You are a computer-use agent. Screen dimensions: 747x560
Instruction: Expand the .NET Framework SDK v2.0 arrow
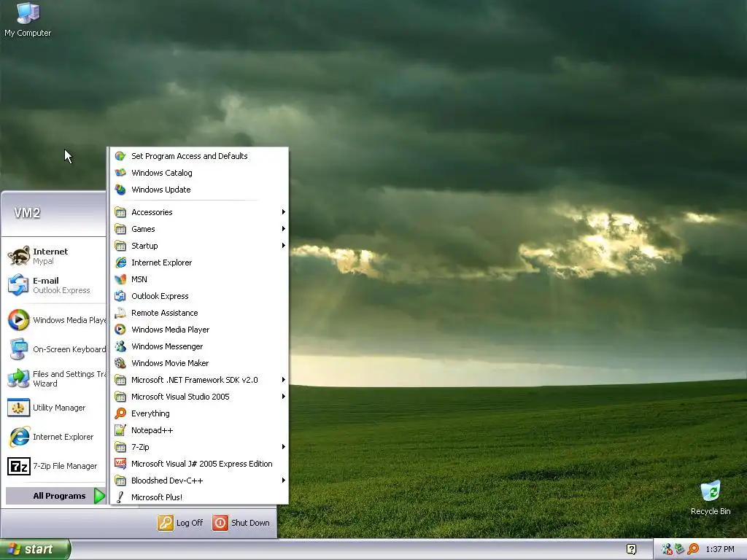284,379
